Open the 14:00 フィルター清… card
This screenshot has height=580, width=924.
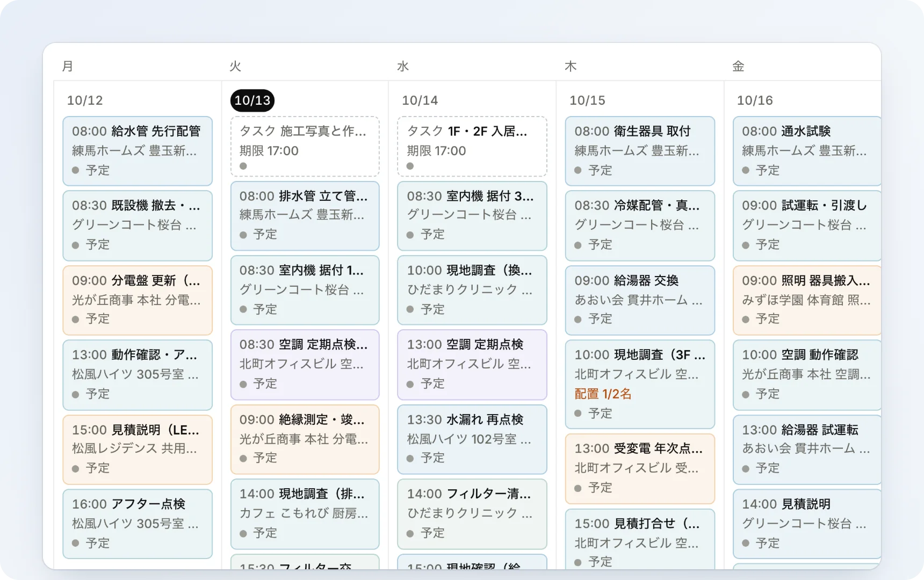(472, 514)
